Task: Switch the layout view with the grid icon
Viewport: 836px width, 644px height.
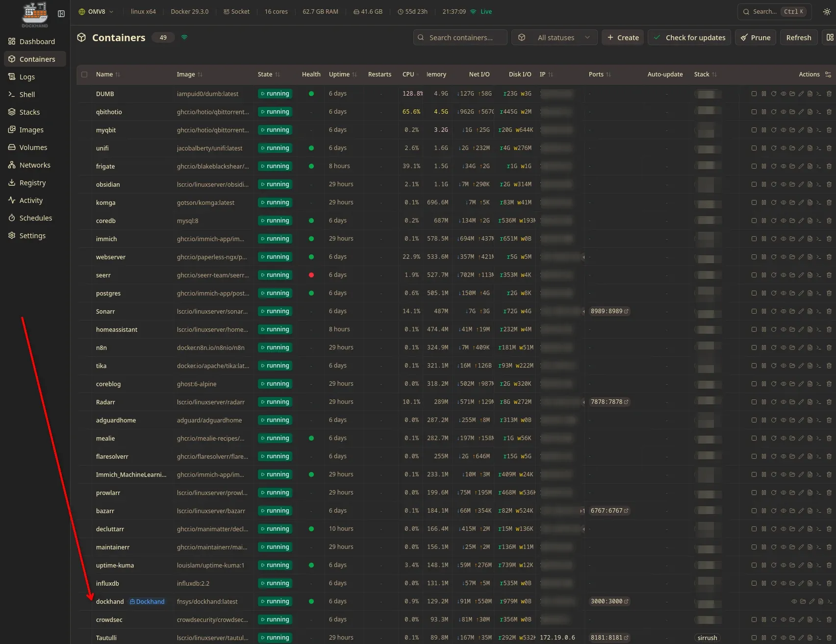Action: tap(830, 37)
